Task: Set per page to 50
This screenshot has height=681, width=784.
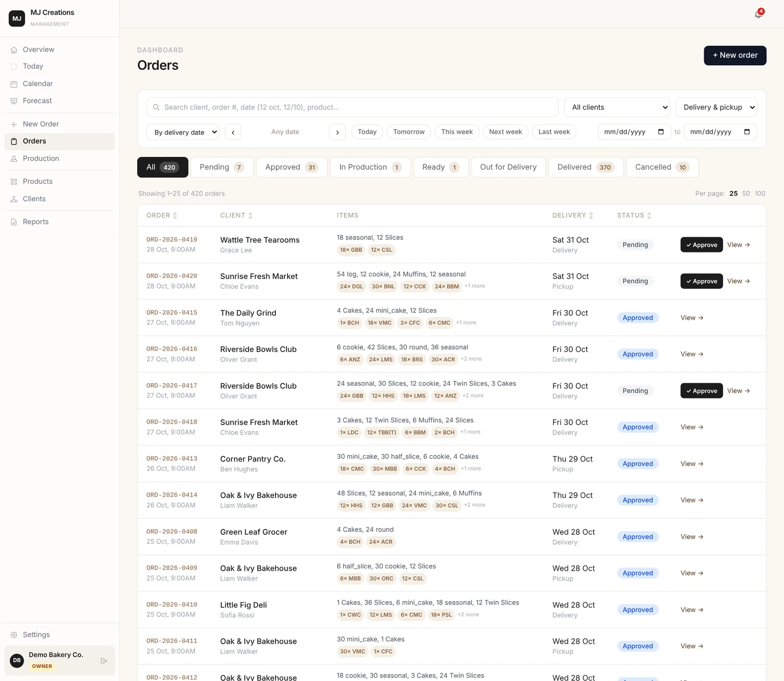Action: pyautogui.click(x=746, y=194)
